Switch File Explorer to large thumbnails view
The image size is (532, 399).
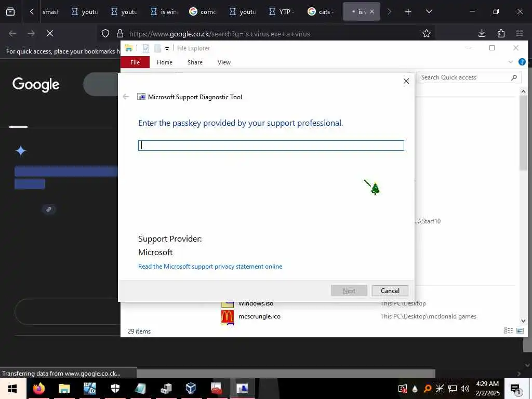tap(520, 331)
